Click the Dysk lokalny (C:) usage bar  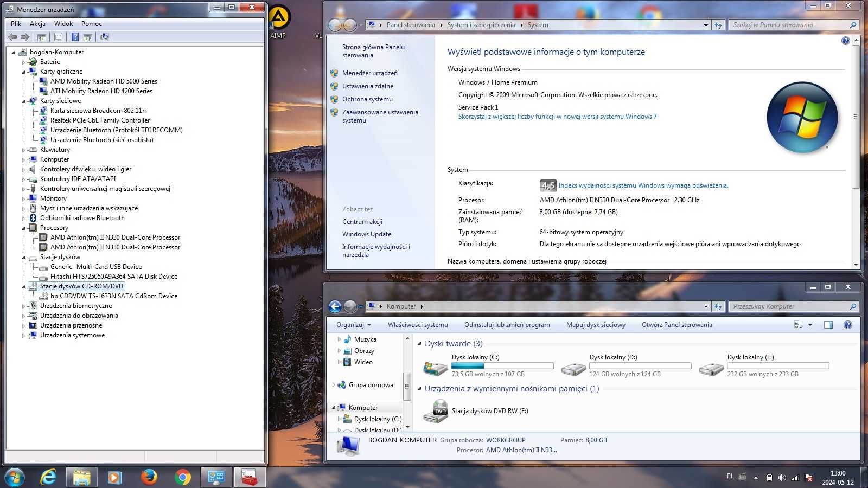click(x=502, y=366)
